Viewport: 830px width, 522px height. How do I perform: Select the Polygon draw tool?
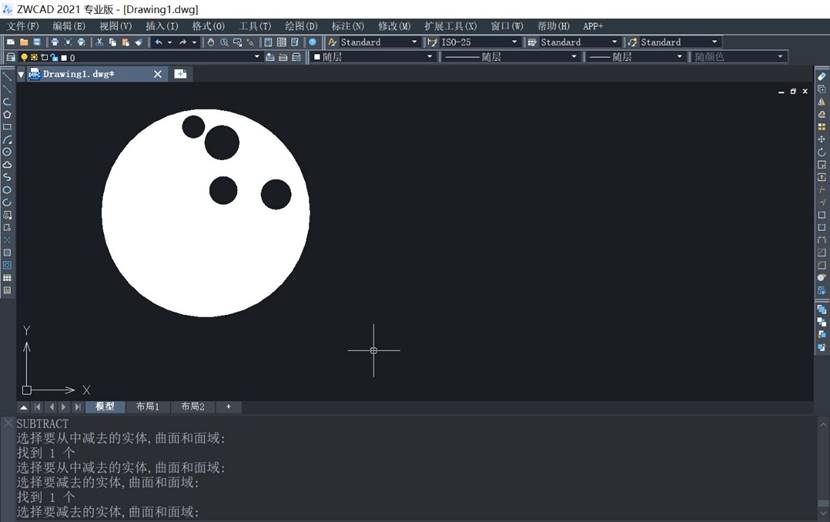coord(7,114)
